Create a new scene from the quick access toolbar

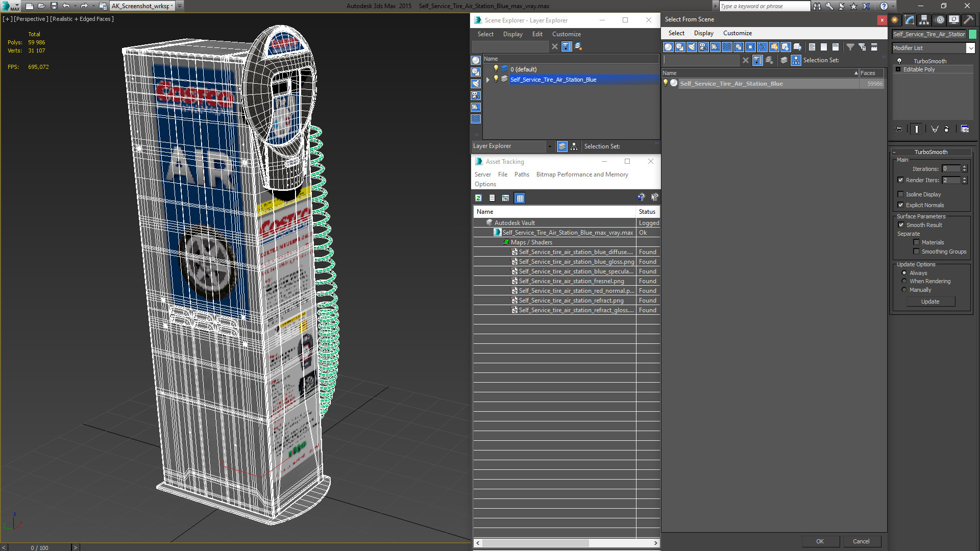point(30,6)
